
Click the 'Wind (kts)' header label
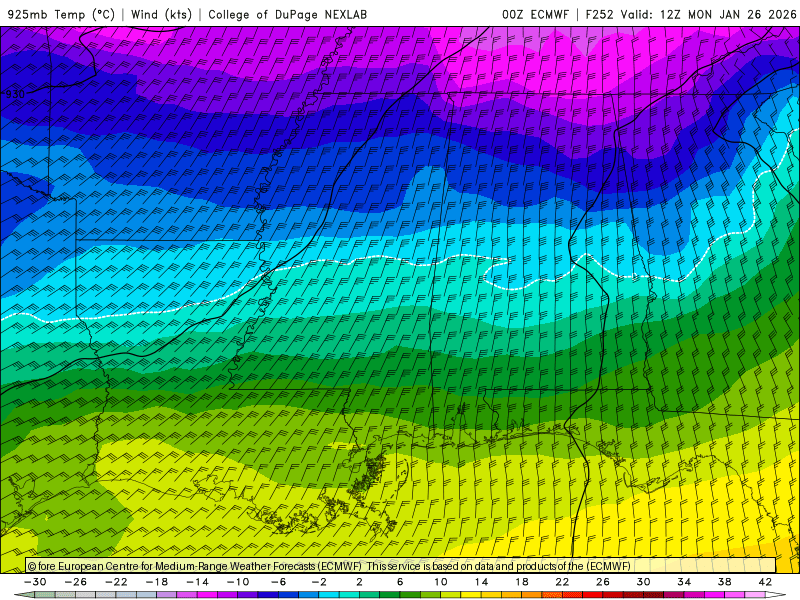click(x=161, y=14)
